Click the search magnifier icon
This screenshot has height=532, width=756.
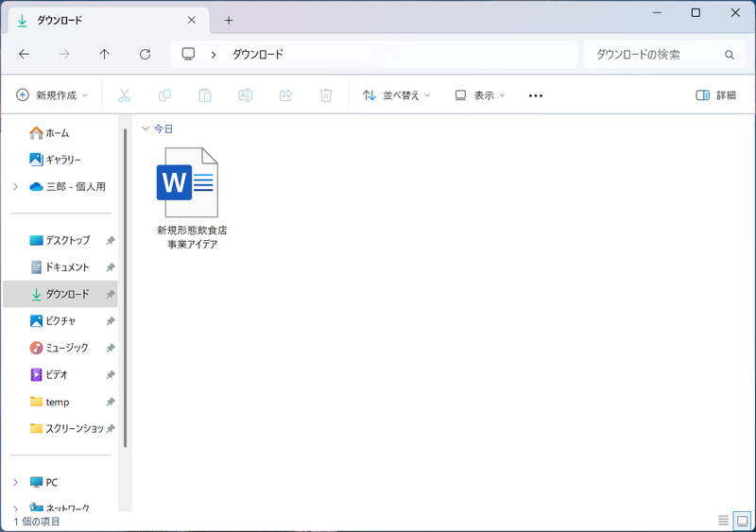click(730, 55)
